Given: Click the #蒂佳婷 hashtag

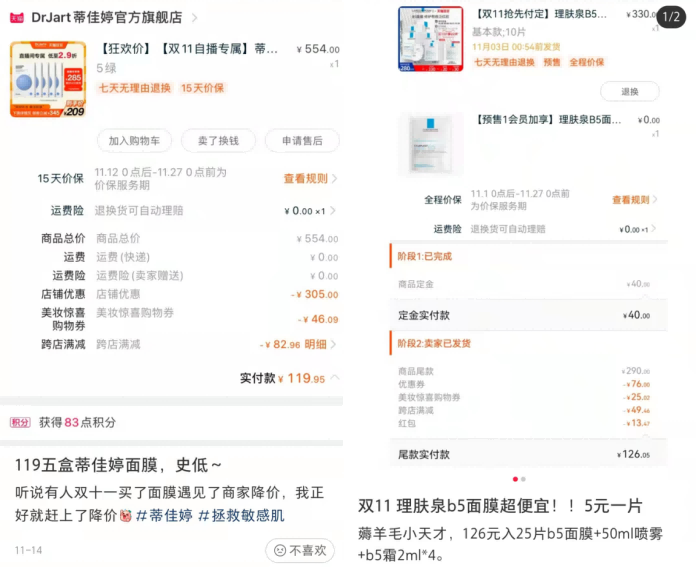Looking at the screenshot, I should point(164,515).
